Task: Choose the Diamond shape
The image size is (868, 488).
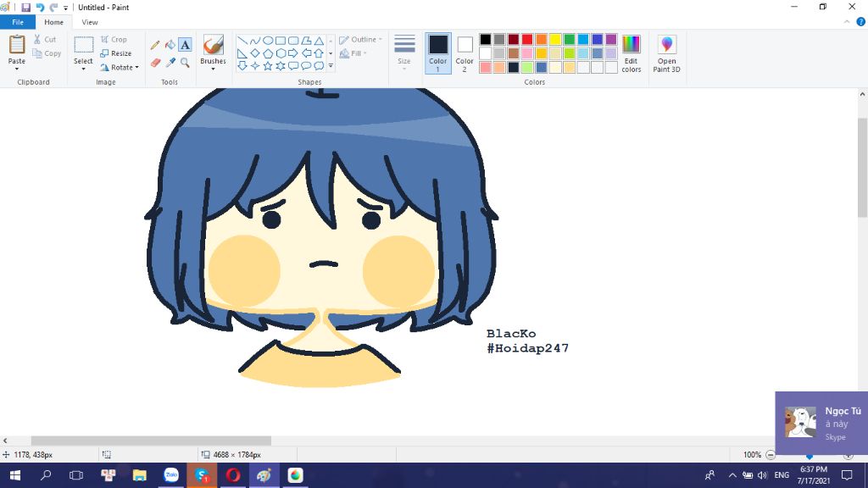Action: pyautogui.click(x=254, y=53)
